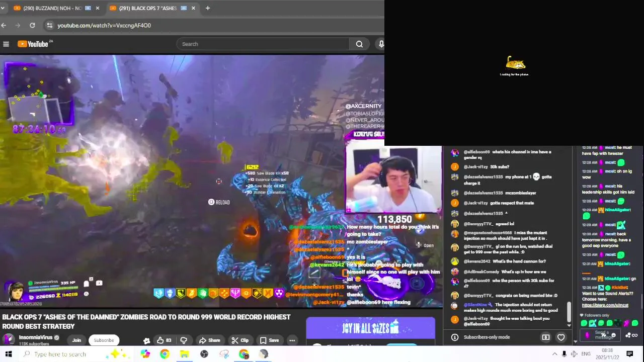Dislike the video with thumbs down
The image size is (644, 362).
coord(184,340)
